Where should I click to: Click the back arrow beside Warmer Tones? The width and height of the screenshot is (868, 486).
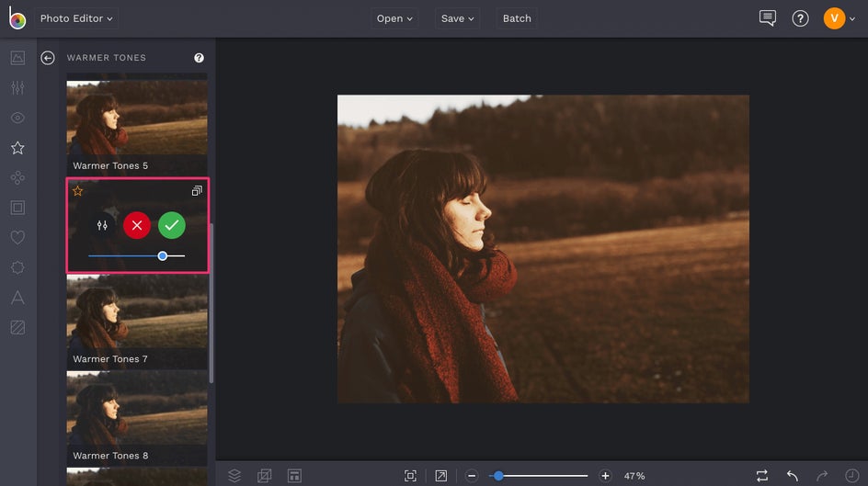coord(48,58)
